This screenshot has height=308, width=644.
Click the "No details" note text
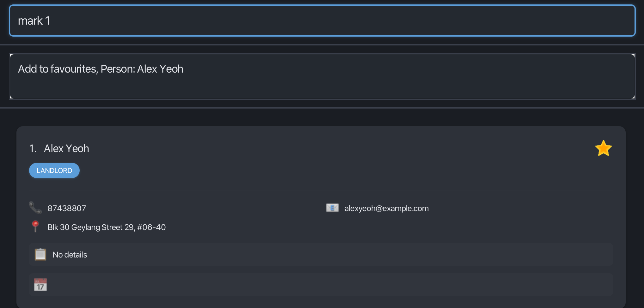point(70,255)
